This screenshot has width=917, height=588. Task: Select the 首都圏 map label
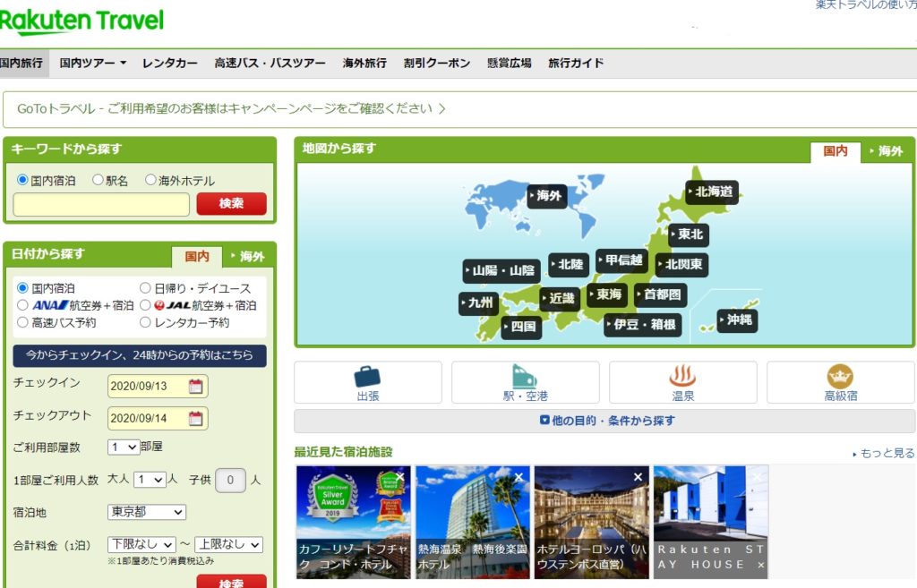tap(661, 294)
